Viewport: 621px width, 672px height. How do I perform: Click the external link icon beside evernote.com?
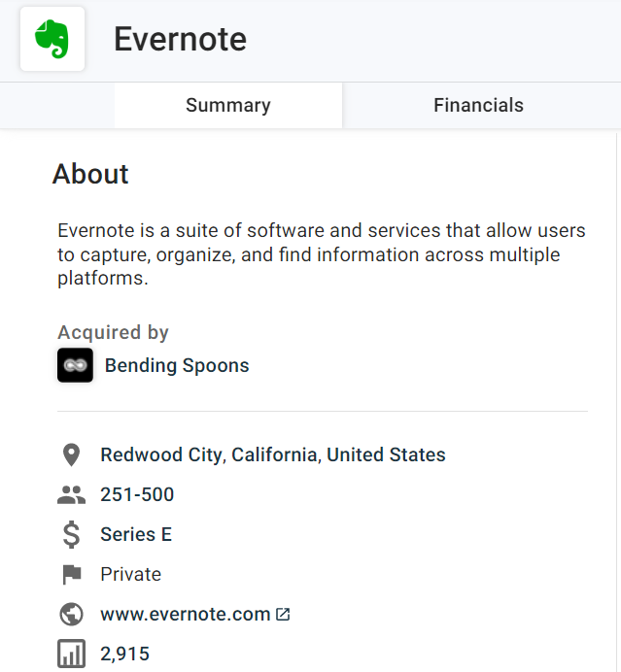(283, 614)
